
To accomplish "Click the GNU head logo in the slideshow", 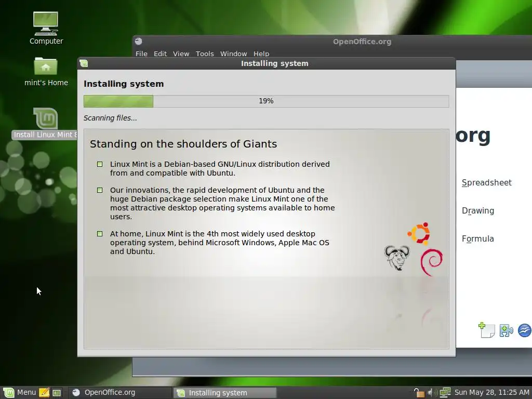I will click(x=396, y=258).
